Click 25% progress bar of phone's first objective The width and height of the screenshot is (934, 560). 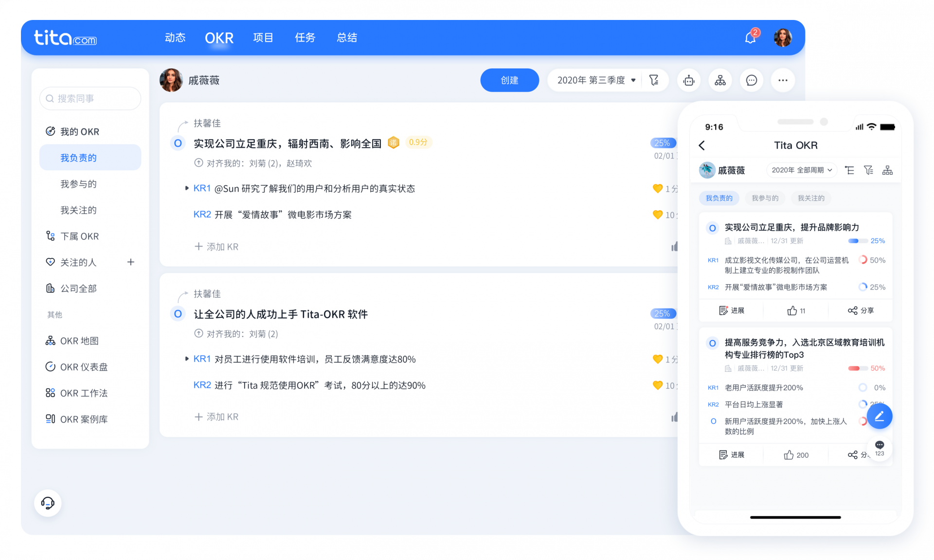[858, 241]
